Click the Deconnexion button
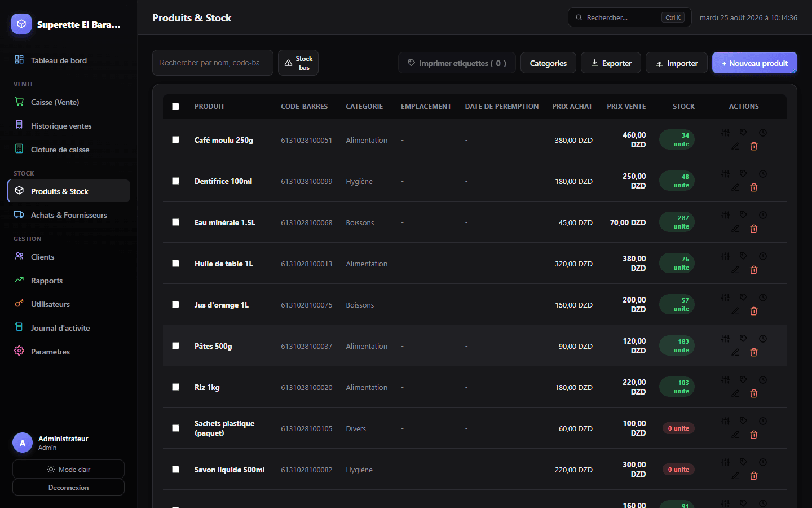The image size is (812, 508). 68,487
